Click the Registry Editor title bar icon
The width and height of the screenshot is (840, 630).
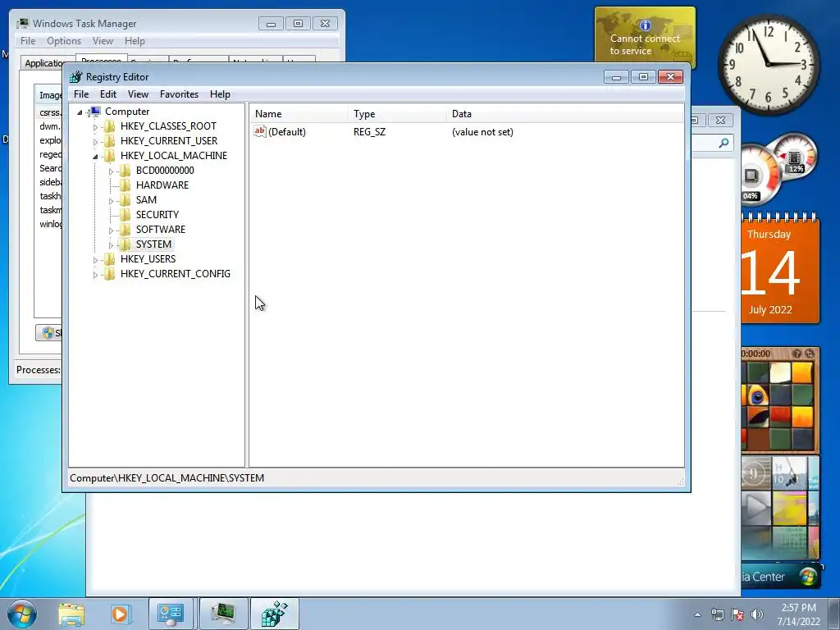tap(76, 76)
